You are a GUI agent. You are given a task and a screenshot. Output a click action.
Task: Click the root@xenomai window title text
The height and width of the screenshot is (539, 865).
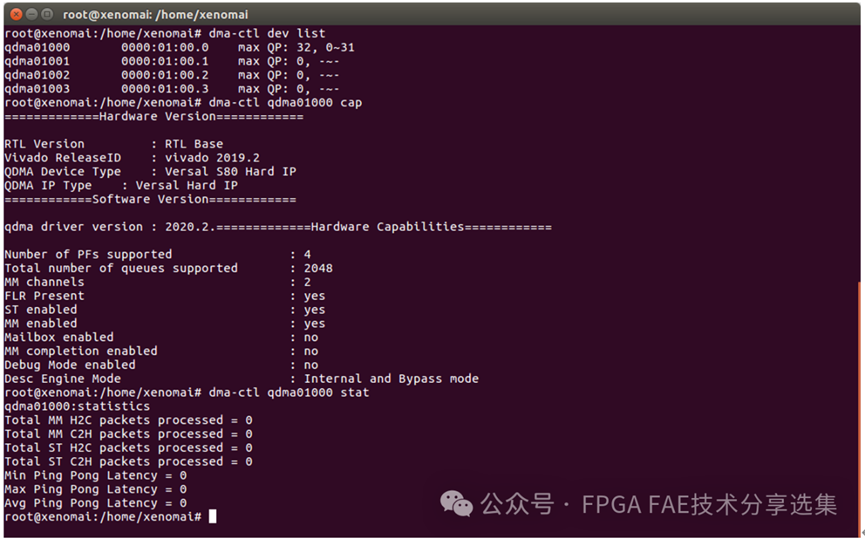tap(155, 14)
